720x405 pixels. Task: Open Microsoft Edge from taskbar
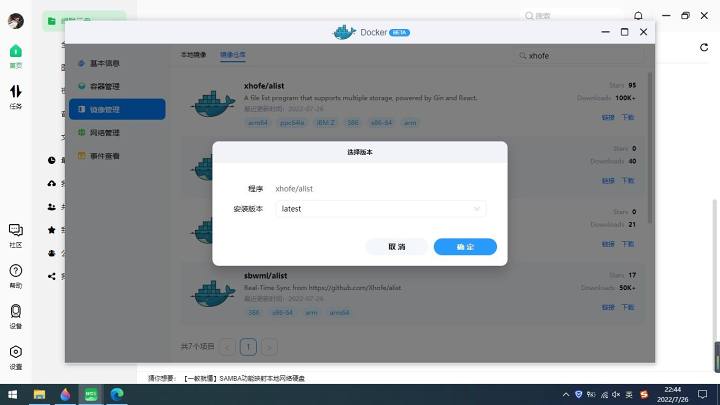point(117,394)
